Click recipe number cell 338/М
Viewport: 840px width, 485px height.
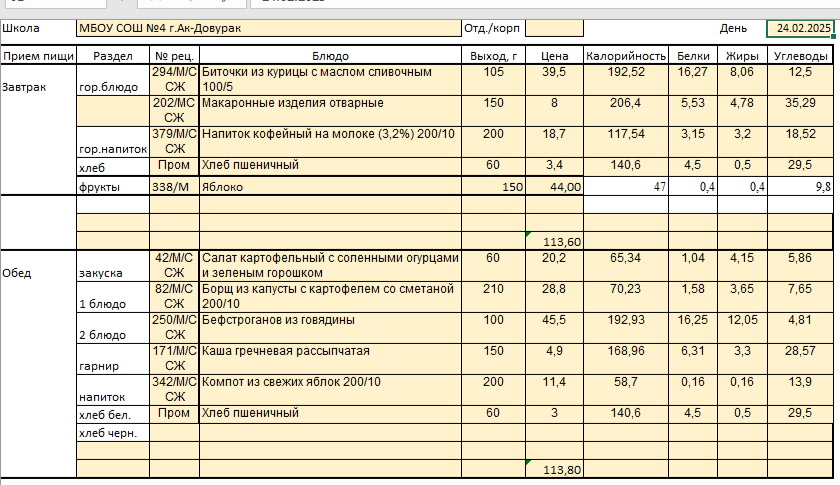pyautogui.click(x=174, y=186)
